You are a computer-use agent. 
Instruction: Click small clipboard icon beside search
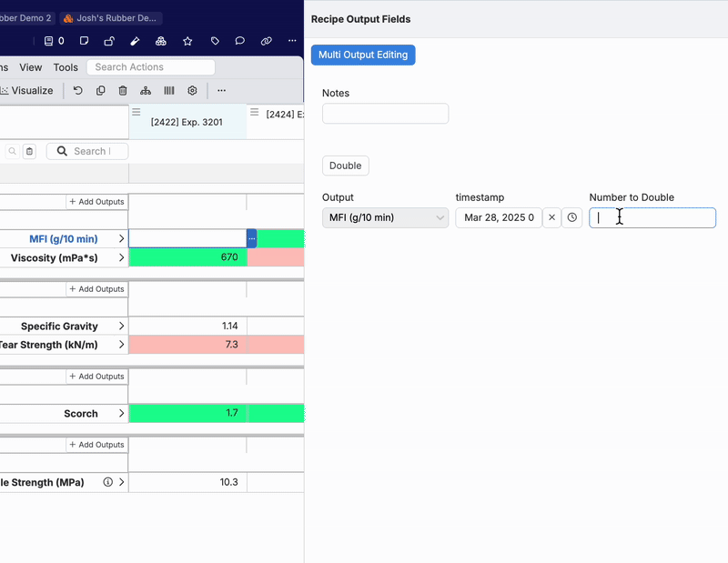click(29, 151)
